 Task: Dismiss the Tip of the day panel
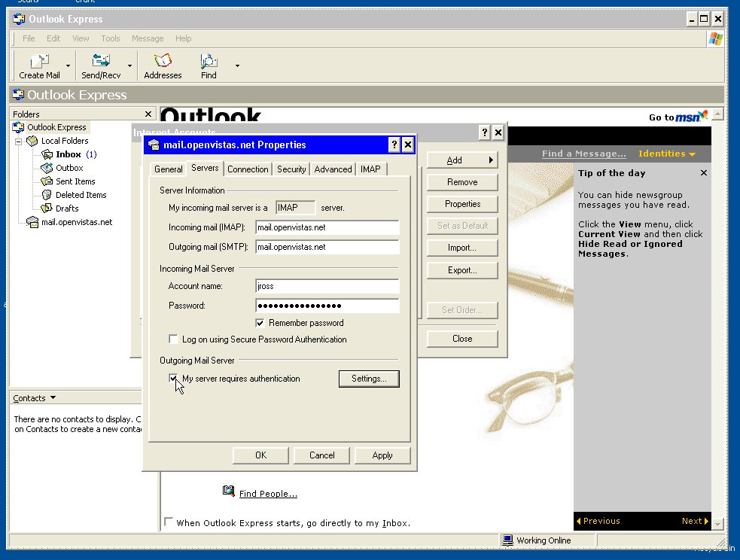pyautogui.click(x=704, y=173)
